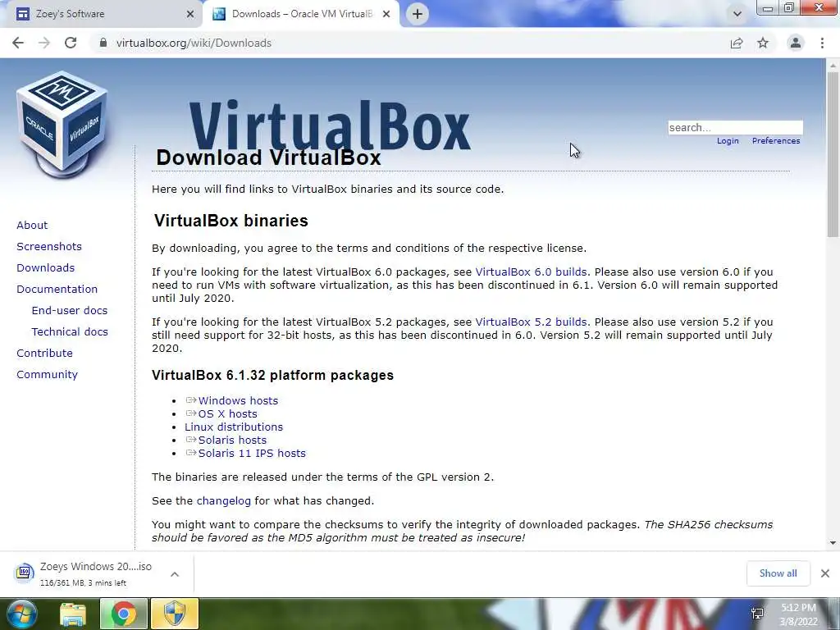The image size is (840, 630).
Task: Open the Community page
Action: (x=47, y=374)
